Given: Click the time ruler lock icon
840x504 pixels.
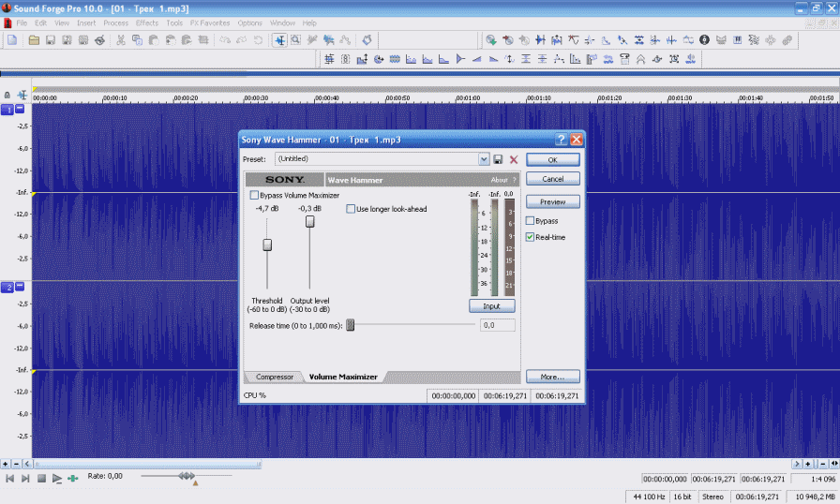Looking at the screenshot, I should (x=7, y=96).
